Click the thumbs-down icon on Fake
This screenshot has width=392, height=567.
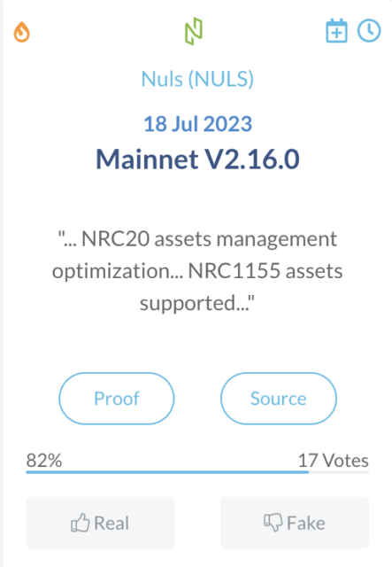273,523
